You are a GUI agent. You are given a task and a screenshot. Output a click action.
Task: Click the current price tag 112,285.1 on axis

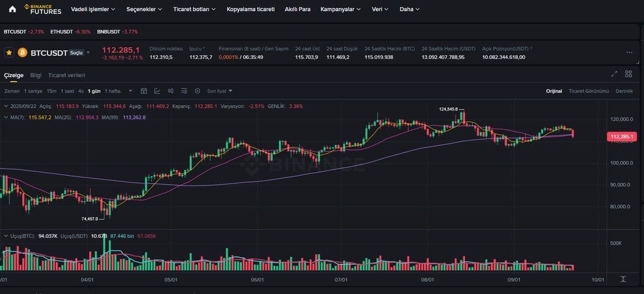click(622, 136)
